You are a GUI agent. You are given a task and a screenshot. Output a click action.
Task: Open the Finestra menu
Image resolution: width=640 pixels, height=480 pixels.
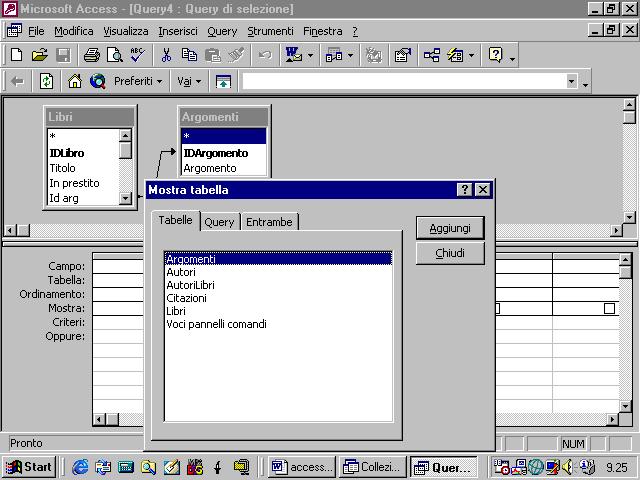click(322, 31)
